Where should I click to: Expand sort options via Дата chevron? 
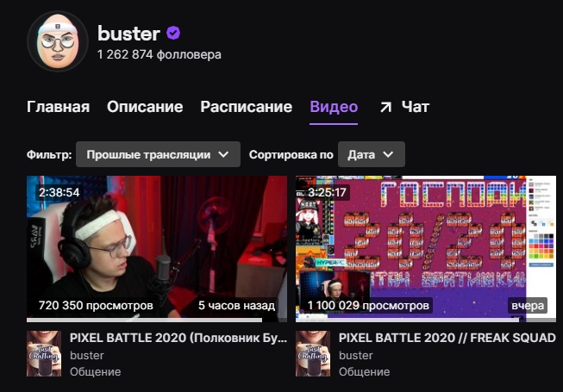coord(388,154)
